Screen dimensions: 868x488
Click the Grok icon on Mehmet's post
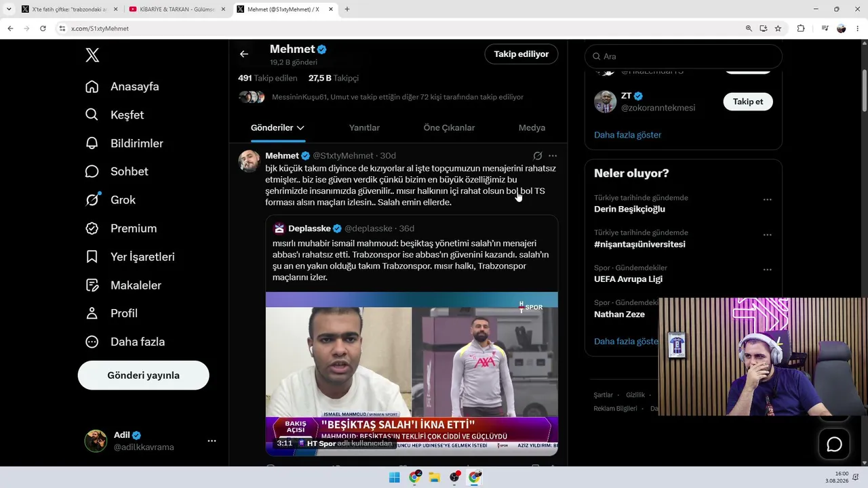(x=538, y=156)
